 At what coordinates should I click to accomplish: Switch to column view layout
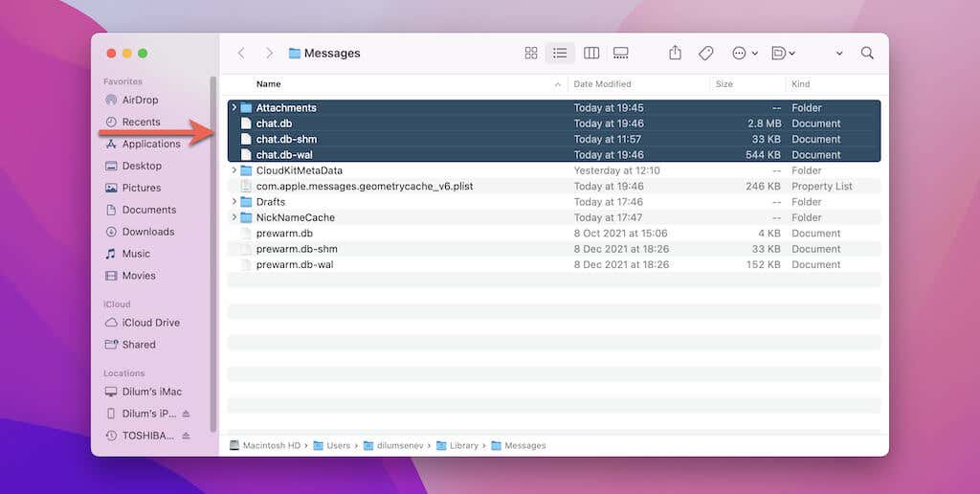click(591, 54)
